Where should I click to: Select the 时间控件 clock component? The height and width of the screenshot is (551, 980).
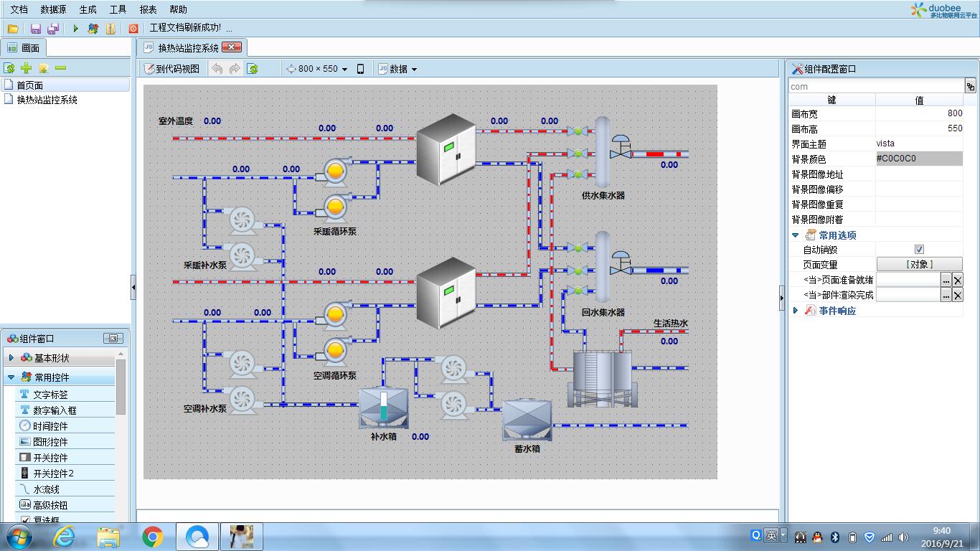[x=65, y=426]
